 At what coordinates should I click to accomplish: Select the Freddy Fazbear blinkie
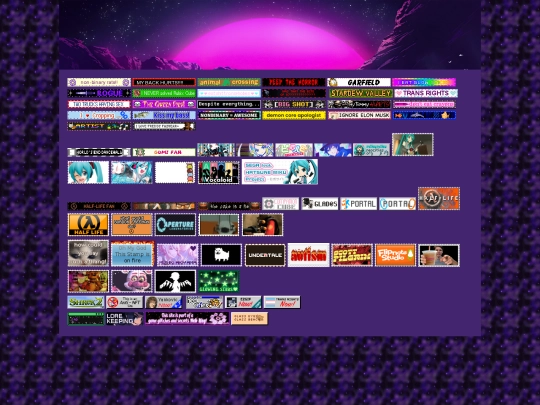(164, 126)
